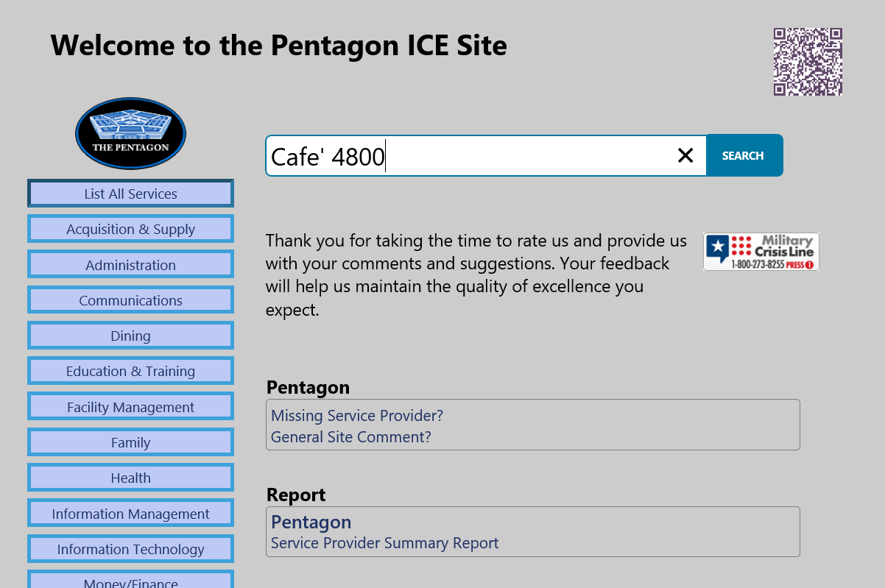This screenshot has height=588, width=885.
Task: Click inside the Cafe' 4800 search field
Action: point(471,156)
